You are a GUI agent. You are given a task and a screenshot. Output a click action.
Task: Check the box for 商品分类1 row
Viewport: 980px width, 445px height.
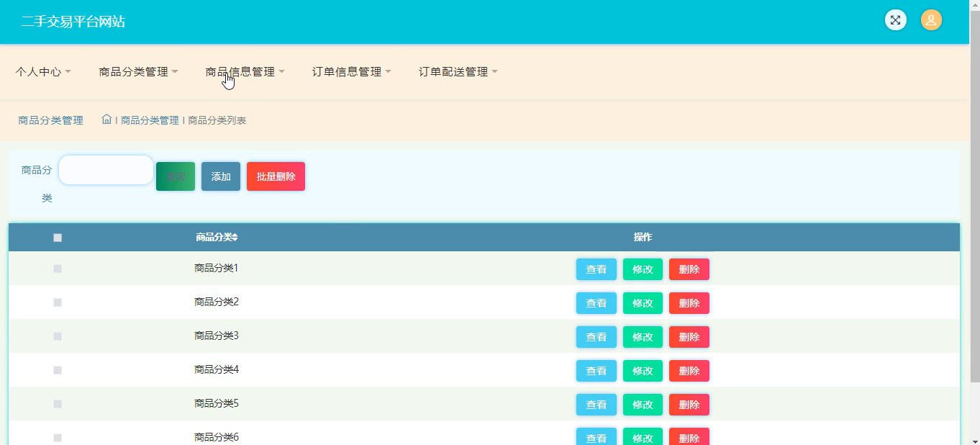pos(58,269)
